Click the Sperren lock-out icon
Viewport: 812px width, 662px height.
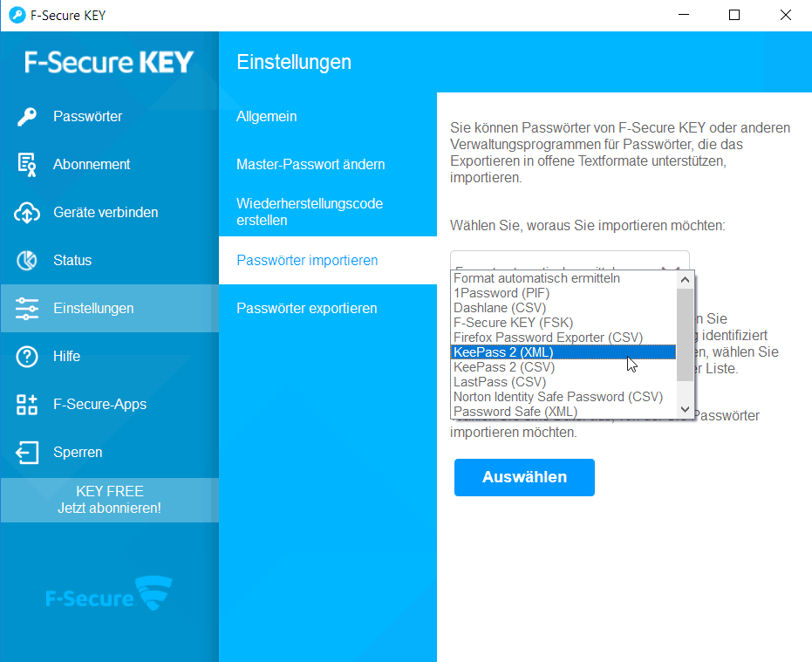(x=27, y=452)
